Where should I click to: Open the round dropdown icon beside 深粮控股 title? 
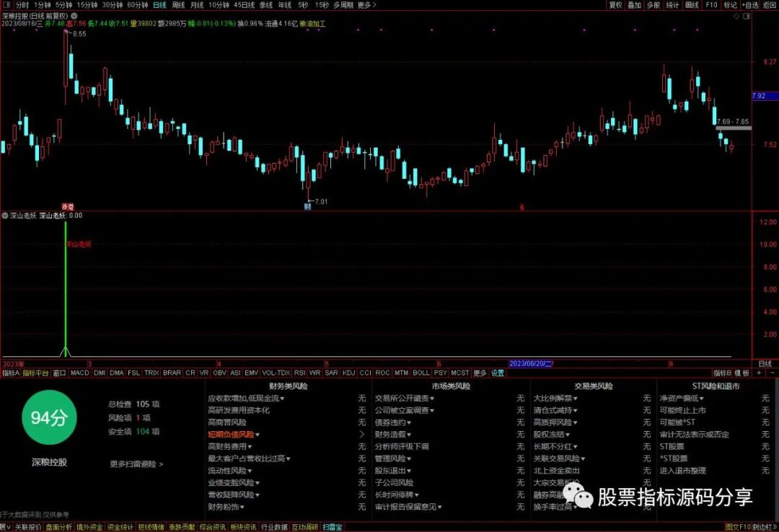click(74, 16)
